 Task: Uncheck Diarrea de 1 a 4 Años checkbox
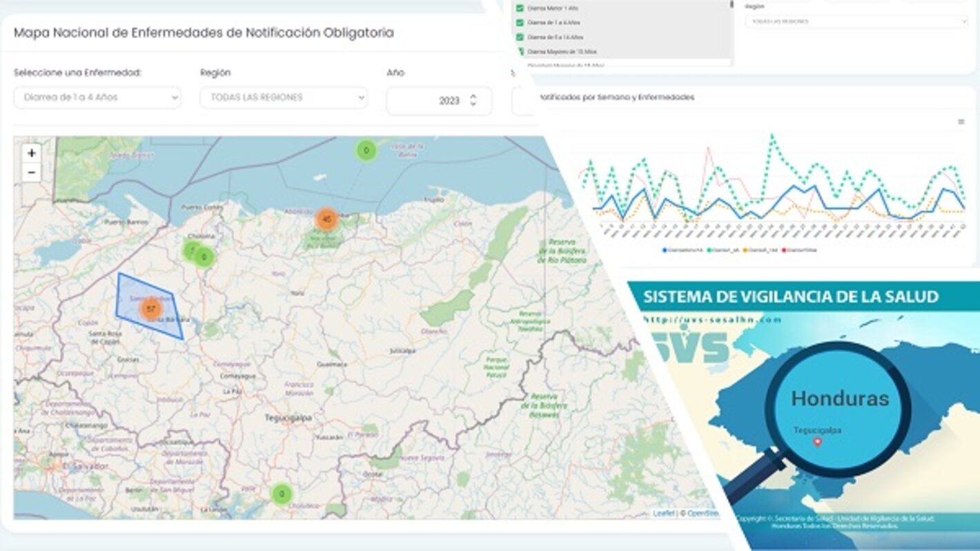click(x=520, y=23)
